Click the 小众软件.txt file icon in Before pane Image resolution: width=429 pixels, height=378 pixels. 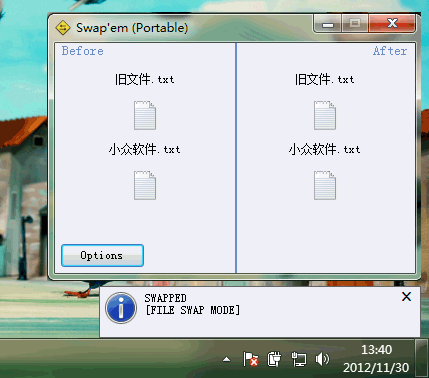click(145, 185)
